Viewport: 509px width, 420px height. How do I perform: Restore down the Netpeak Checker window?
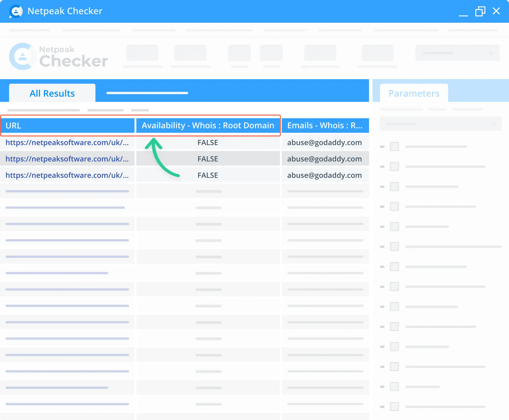(x=480, y=11)
